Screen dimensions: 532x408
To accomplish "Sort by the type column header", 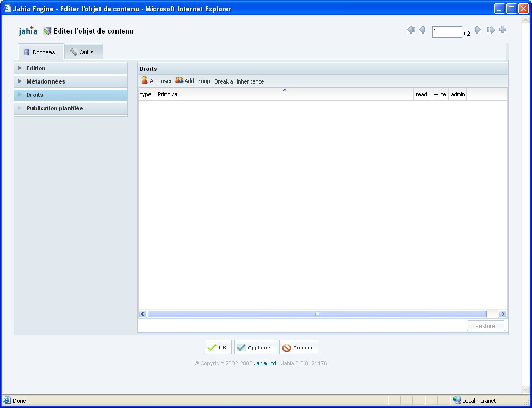I will [147, 94].
